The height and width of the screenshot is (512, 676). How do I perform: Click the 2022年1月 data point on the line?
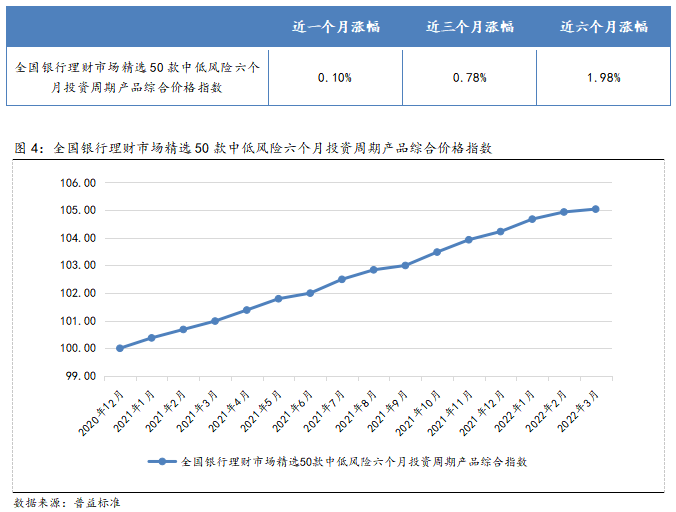[x=532, y=219]
